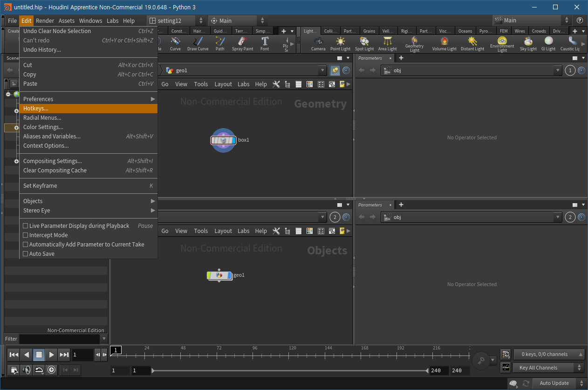Click cook-status brain icon in status bar
Image resolution: width=588 pixels, height=390 pixels.
(x=513, y=383)
